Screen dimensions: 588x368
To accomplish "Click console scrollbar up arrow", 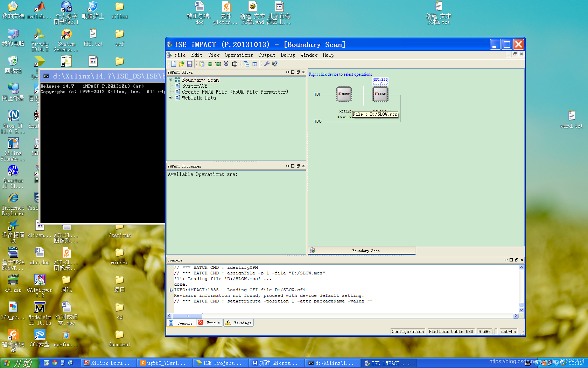I will (x=521, y=267).
